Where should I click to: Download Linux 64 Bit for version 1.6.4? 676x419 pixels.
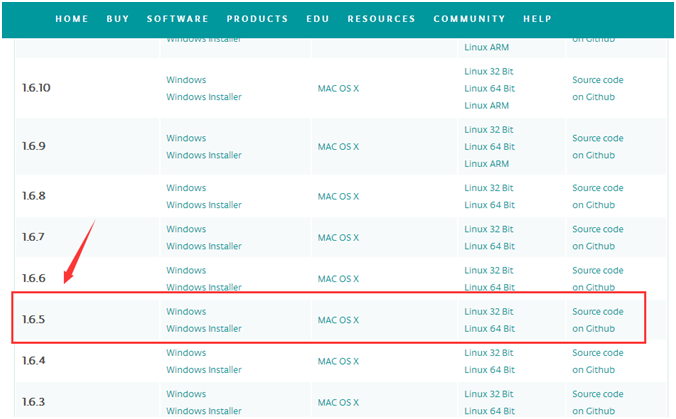[490, 370]
